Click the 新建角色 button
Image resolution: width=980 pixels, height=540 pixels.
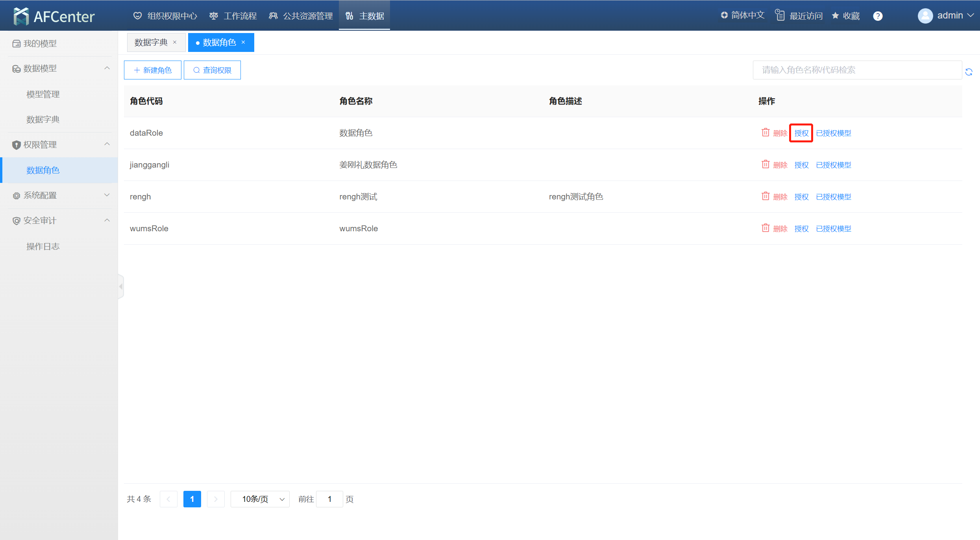click(153, 70)
